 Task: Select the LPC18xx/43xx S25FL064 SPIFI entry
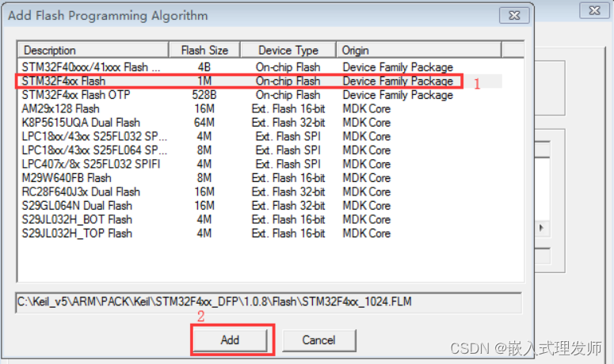coord(260,150)
